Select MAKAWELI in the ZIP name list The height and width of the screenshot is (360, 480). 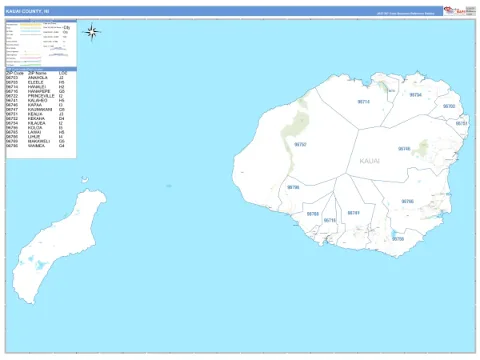39,141
